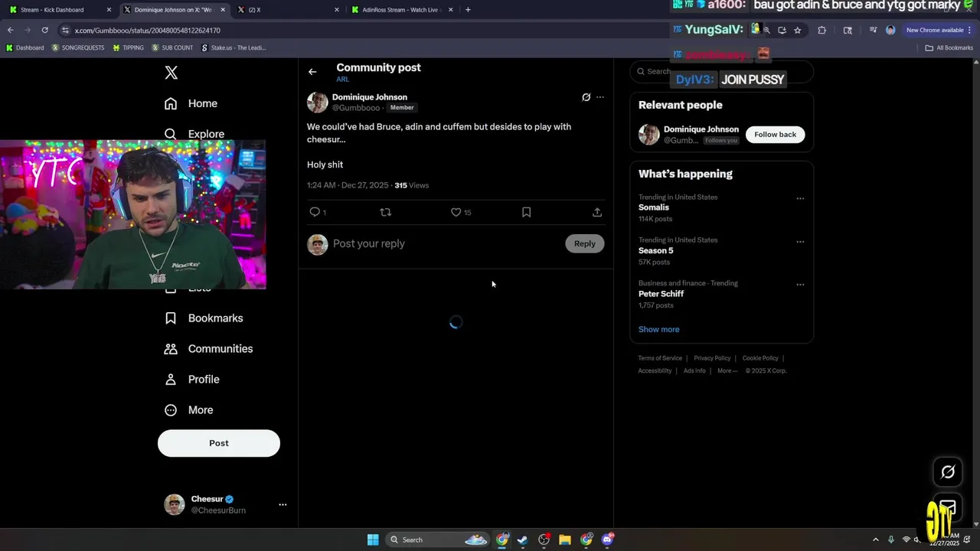Open SONGREQUESTS bookmark
Screen dimensions: 980x551
coord(78,47)
